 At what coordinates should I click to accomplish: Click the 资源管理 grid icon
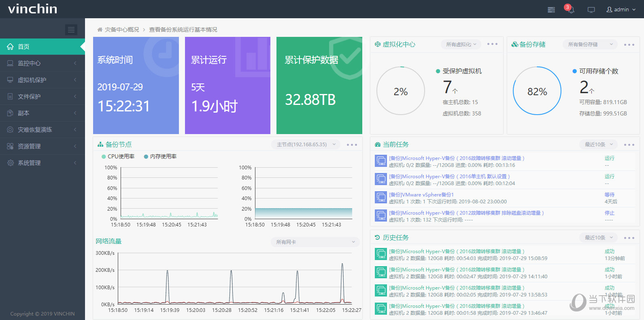[x=11, y=146]
